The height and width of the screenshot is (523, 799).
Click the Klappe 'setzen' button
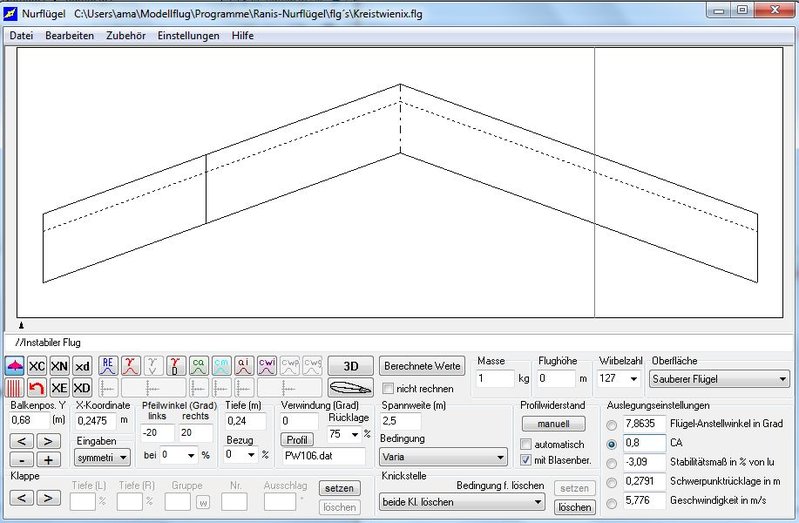click(x=339, y=488)
